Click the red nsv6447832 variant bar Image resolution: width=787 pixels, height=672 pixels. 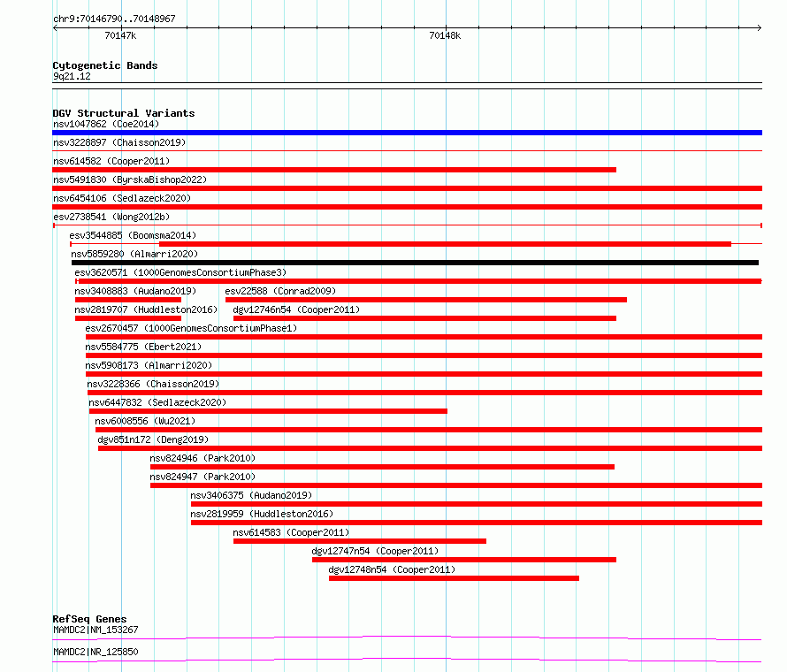[268, 411]
